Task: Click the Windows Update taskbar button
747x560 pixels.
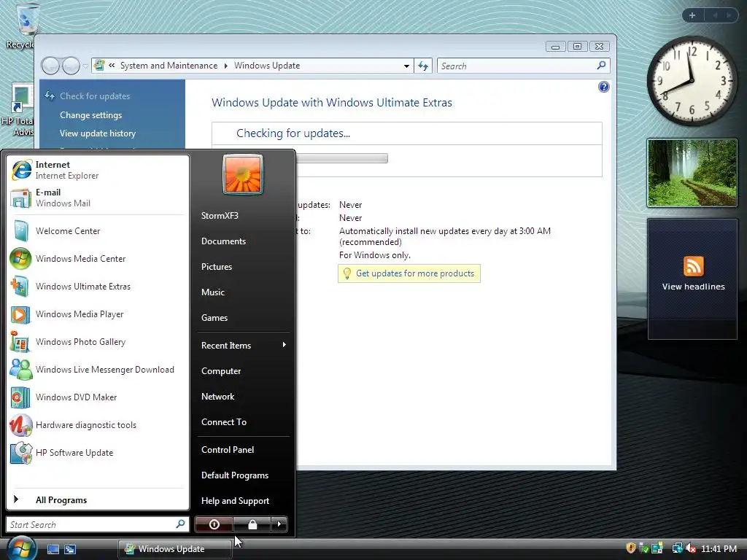Action: pos(175,549)
